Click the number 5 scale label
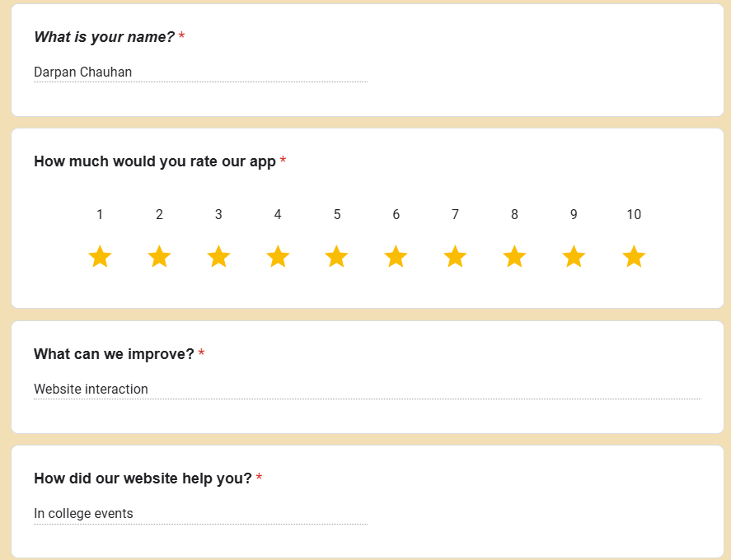 coord(336,215)
